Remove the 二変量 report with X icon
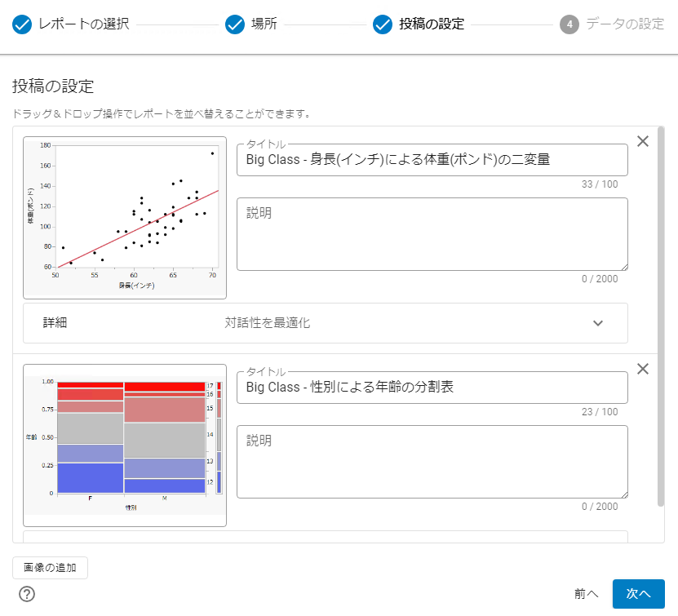The image size is (678, 616). click(x=643, y=141)
